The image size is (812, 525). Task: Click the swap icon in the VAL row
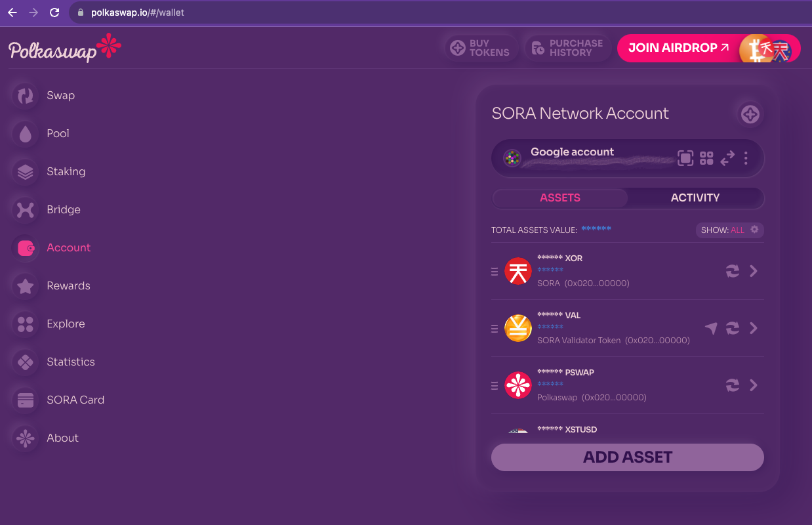point(733,328)
